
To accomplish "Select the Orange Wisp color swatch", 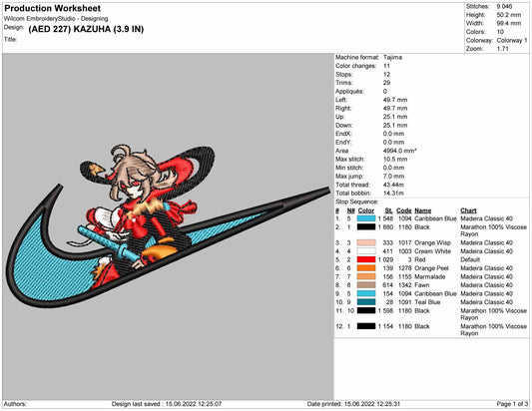I will coord(366,242).
